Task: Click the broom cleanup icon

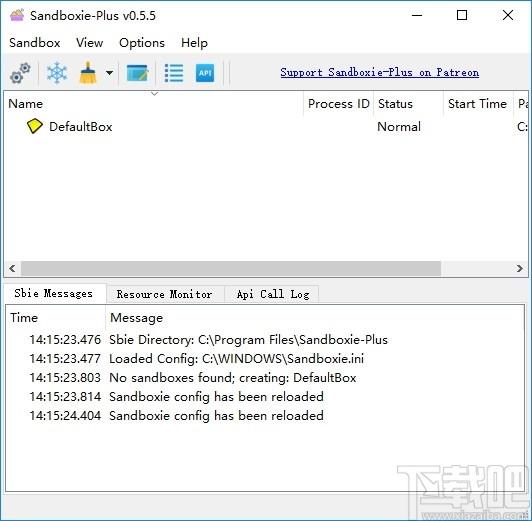Action: pyautogui.click(x=88, y=73)
